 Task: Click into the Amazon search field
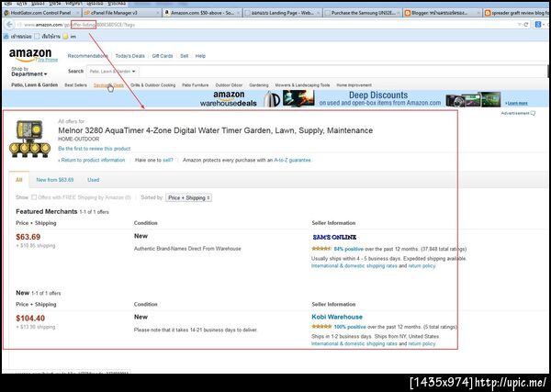click(x=343, y=72)
